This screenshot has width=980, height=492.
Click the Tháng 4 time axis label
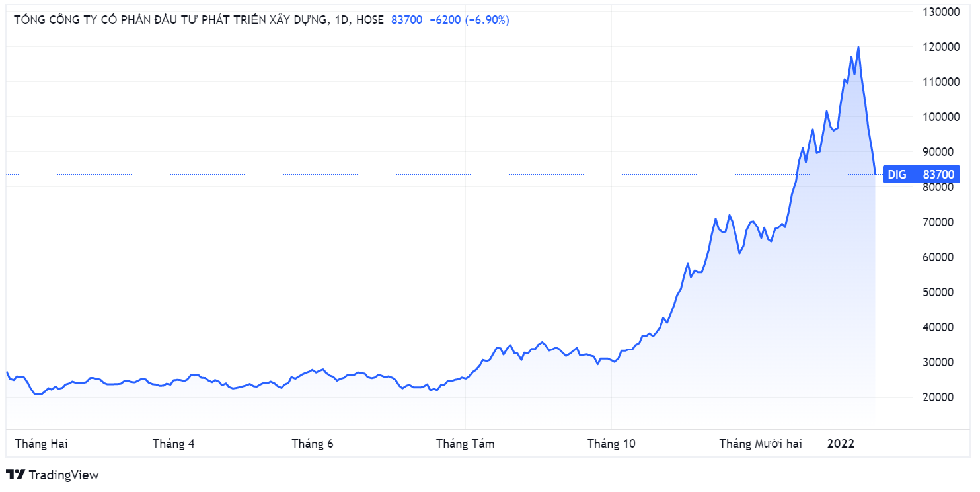pos(174,444)
